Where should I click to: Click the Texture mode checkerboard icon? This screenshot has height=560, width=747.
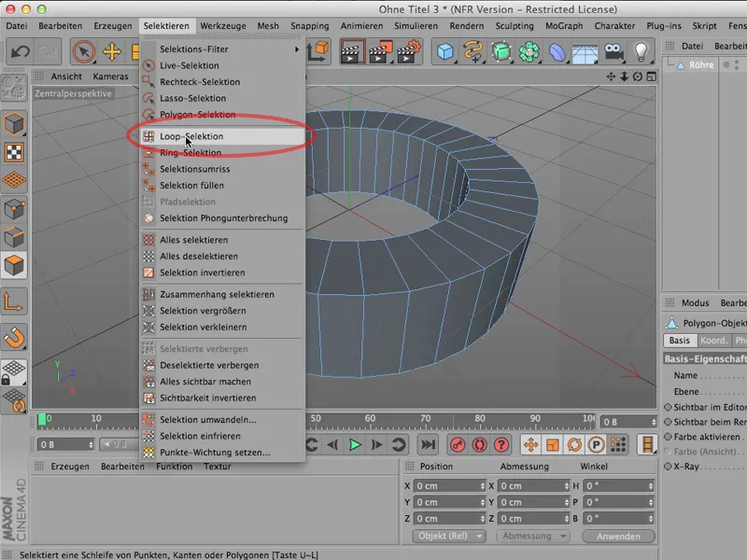point(14,152)
